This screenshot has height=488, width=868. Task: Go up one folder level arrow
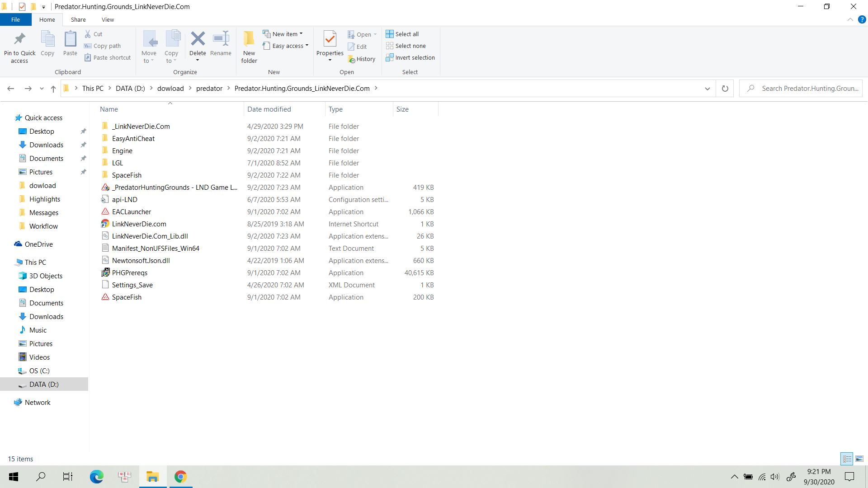pos(53,89)
